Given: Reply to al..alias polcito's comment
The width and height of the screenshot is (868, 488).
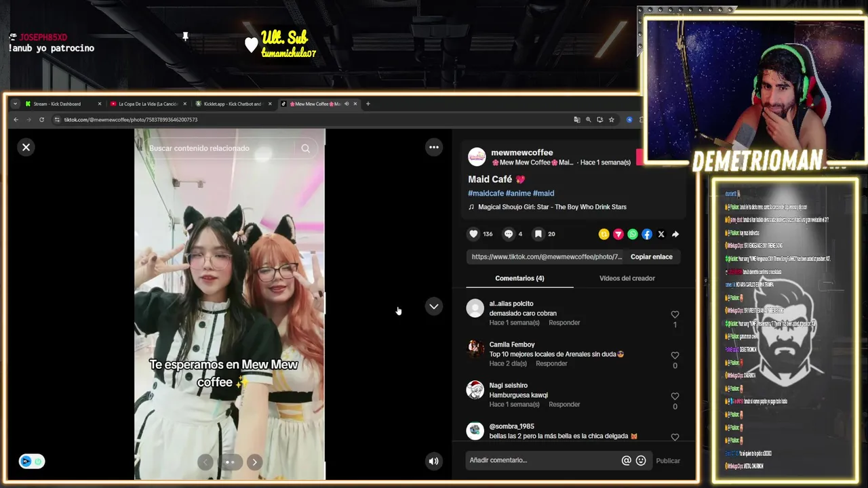Looking at the screenshot, I should click(x=564, y=323).
